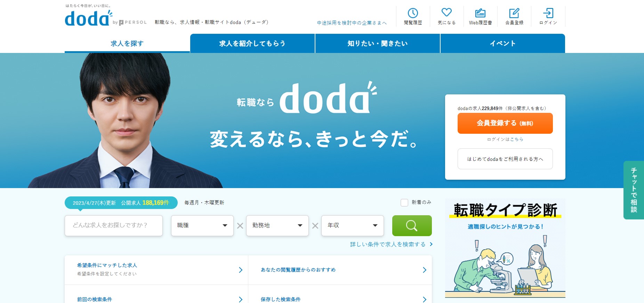Click the green magnifier search button
Image resolution: width=644 pixels, height=303 pixels.
(x=412, y=226)
